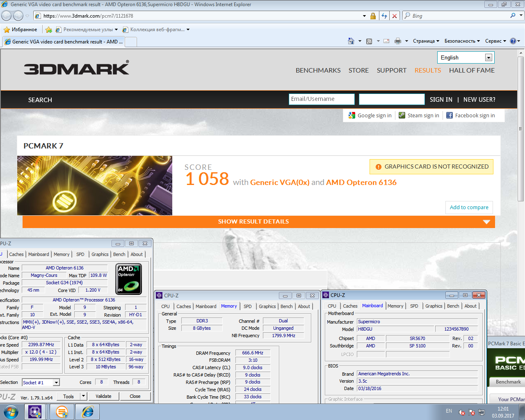Click the Email/Username input field

click(x=322, y=99)
